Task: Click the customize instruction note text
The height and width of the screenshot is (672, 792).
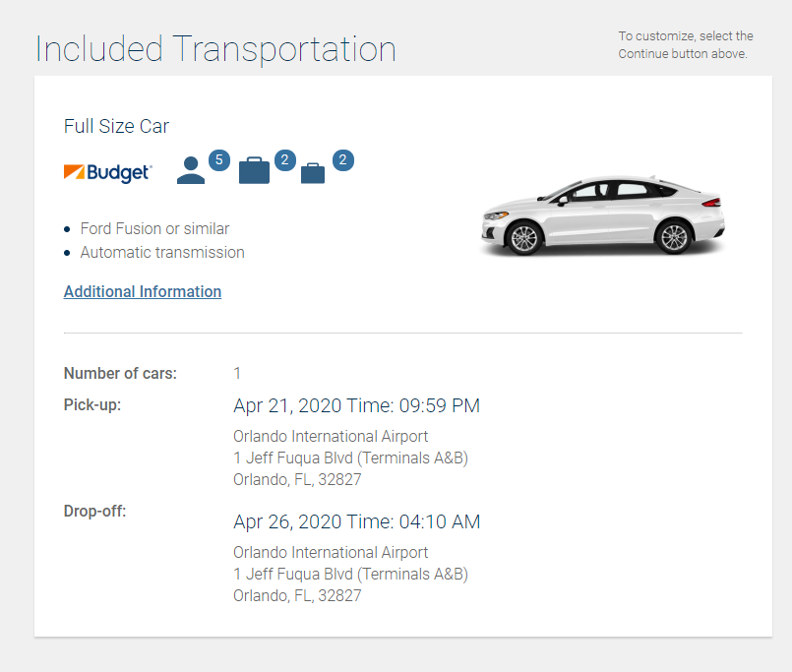Action: coord(685,44)
